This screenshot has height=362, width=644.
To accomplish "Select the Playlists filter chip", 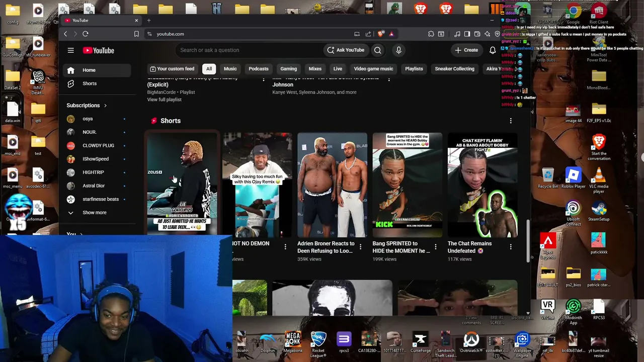I will 414,69.
